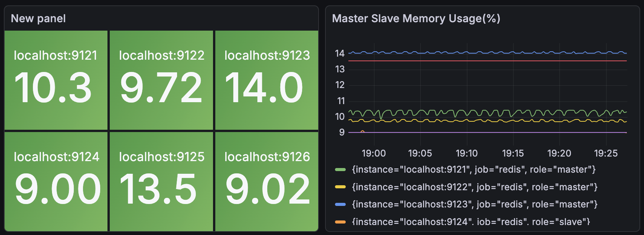
Task: Click the localhost:9126 stat tile showing 9.02
Action: (267, 181)
